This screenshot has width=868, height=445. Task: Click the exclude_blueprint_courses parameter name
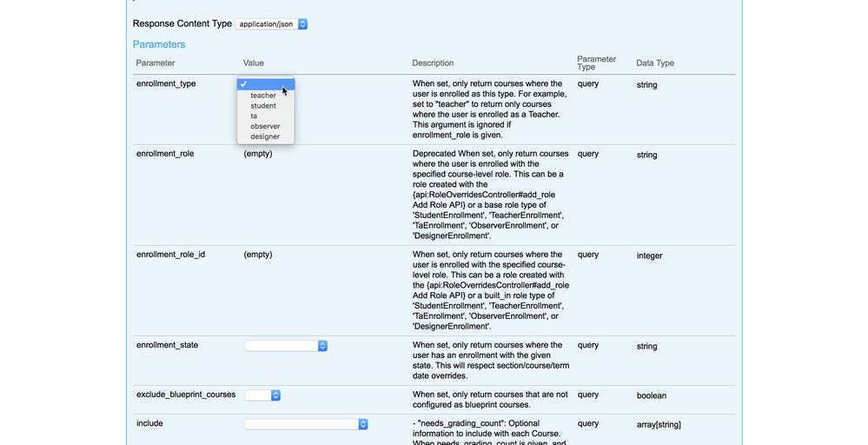click(186, 395)
